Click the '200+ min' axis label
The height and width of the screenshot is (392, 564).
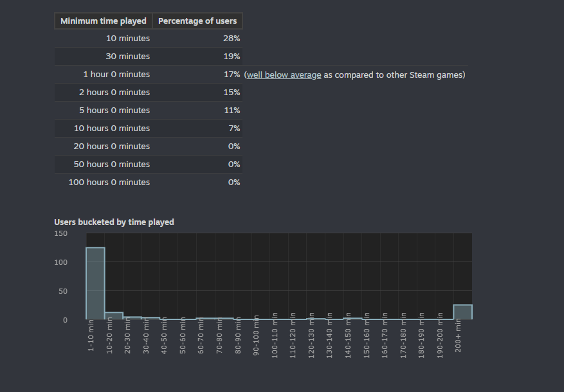458,335
